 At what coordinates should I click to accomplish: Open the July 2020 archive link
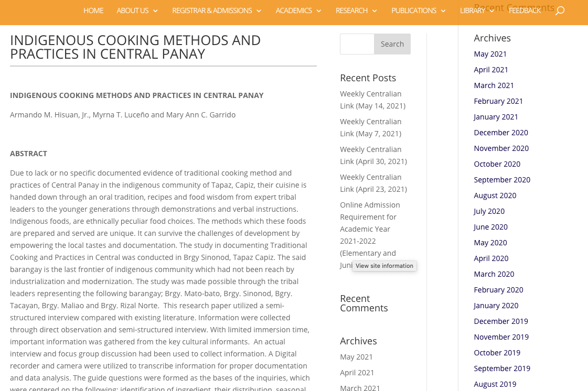click(x=489, y=211)
